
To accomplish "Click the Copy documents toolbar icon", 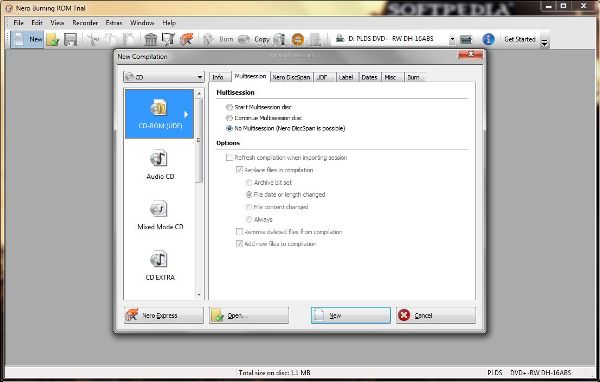I will [111, 39].
